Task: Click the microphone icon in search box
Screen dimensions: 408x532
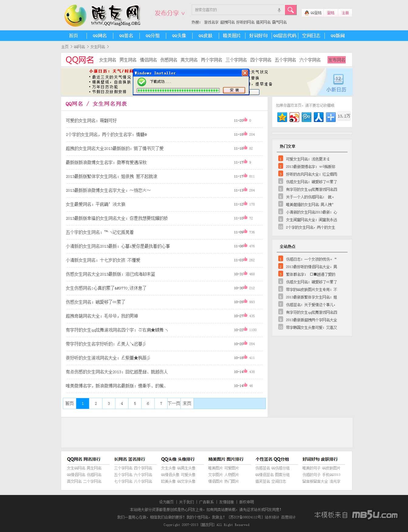Action: coord(279,10)
